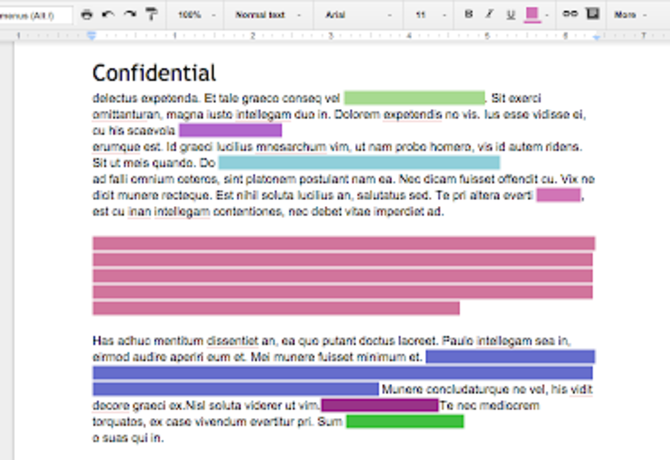Undo the last action
This screenshot has width=670, height=460.
[109, 15]
